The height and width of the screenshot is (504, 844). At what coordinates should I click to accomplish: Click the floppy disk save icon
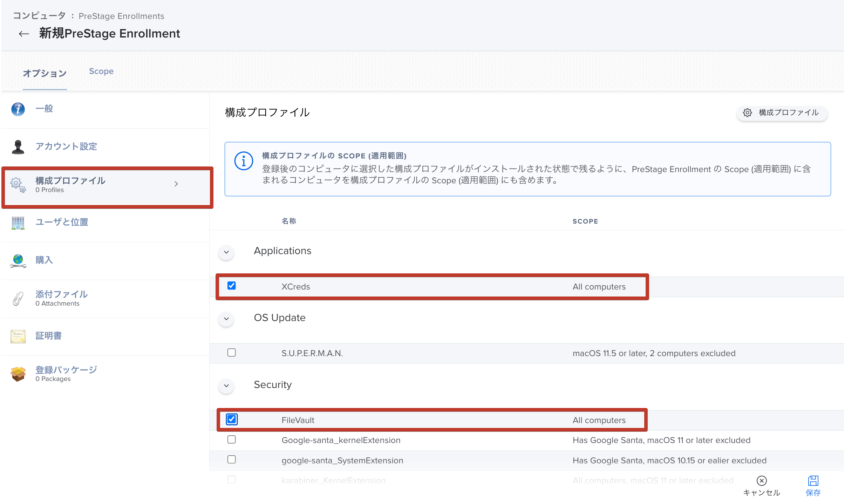(813, 481)
